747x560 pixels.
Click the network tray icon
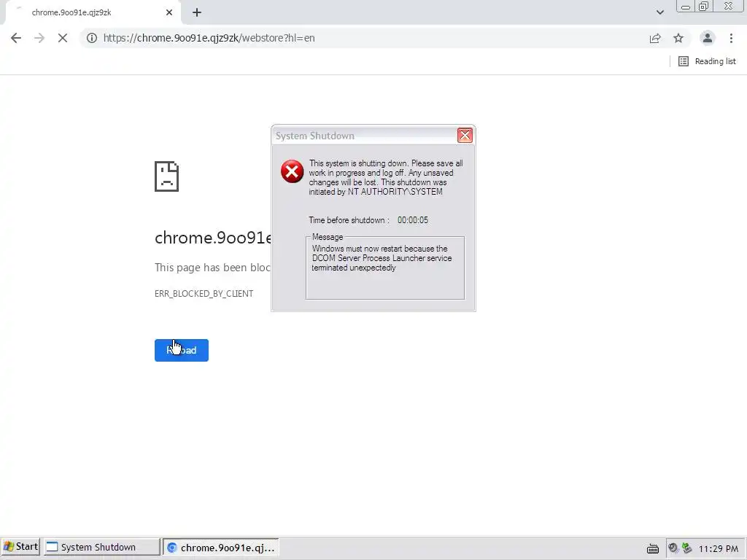tap(686, 548)
